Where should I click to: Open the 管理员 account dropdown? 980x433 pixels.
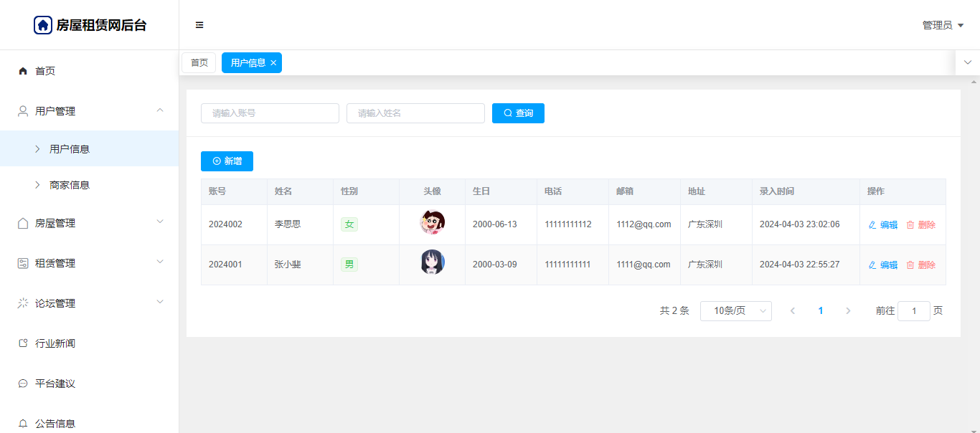[x=942, y=25]
